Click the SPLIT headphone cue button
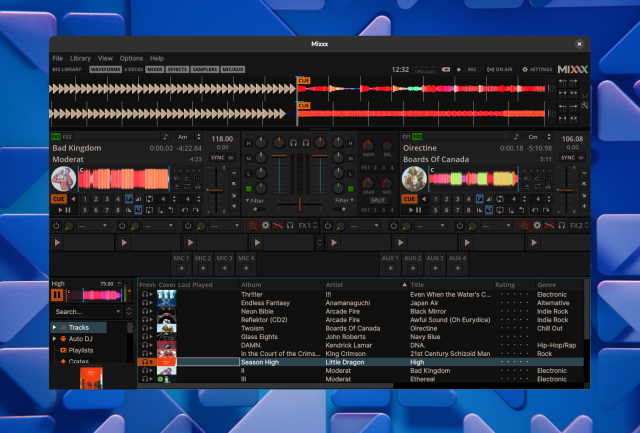The image size is (640, 433). click(377, 200)
